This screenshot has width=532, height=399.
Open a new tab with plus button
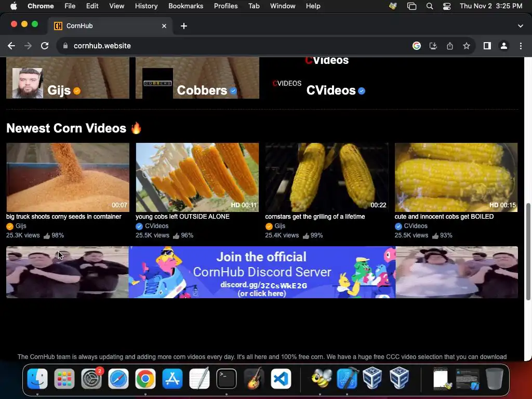(183, 26)
